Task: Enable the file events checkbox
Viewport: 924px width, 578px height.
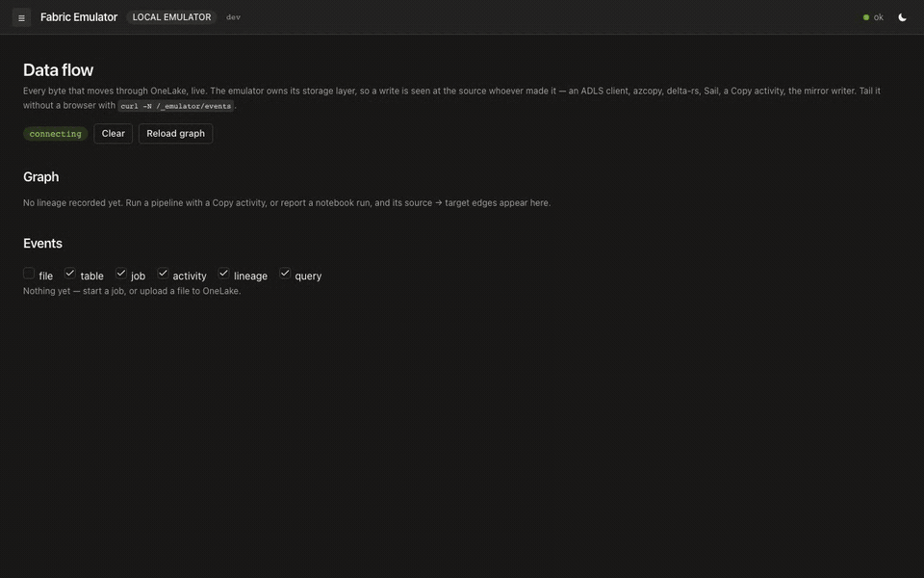Action: tap(29, 273)
